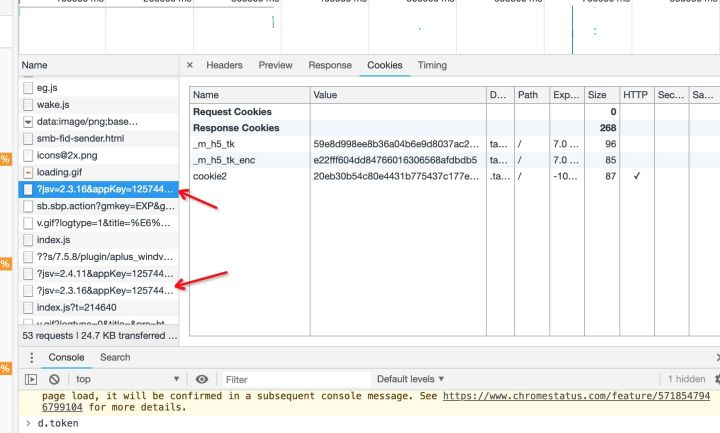Close the request details panel
This screenshot has height=433, width=720.
click(x=190, y=65)
